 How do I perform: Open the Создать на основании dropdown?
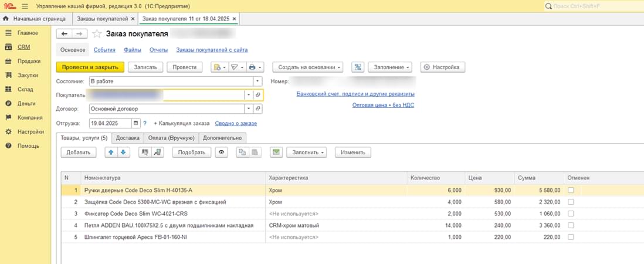pos(309,67)
